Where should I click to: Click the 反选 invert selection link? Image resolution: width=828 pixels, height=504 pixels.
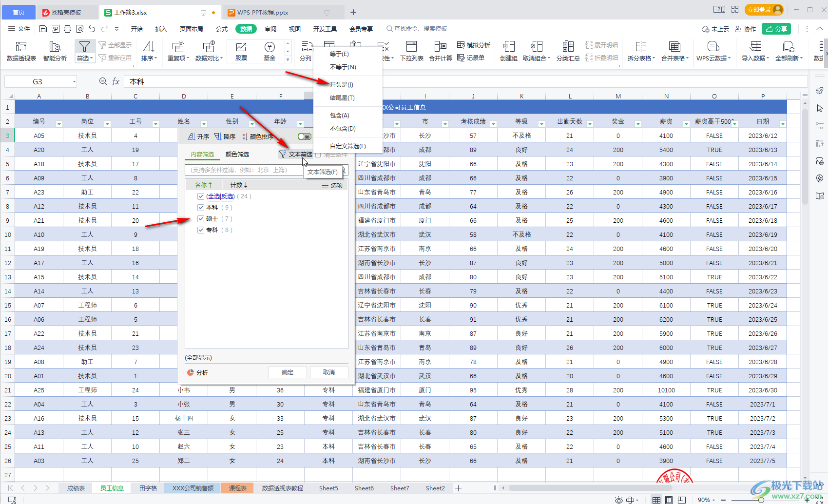point(228,196)
